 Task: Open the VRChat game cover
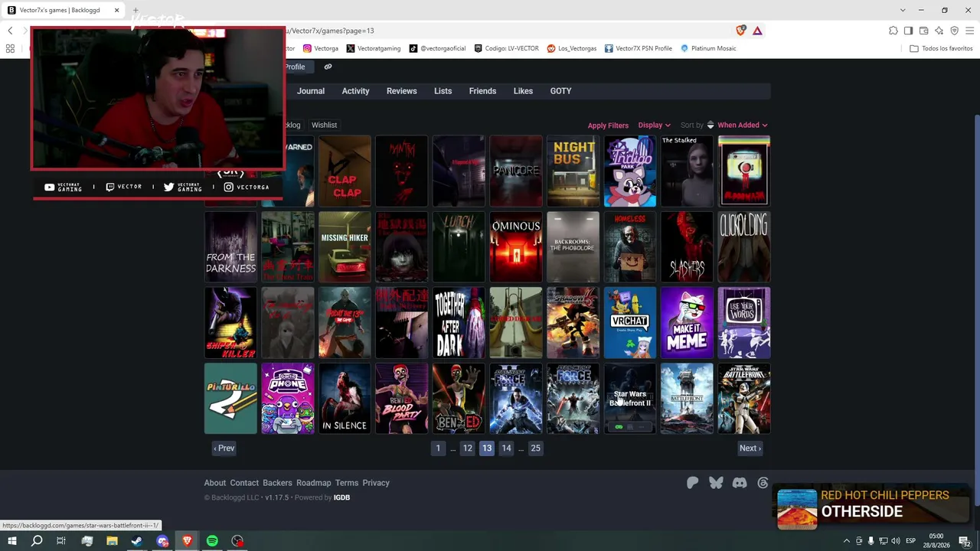point(630,323)
